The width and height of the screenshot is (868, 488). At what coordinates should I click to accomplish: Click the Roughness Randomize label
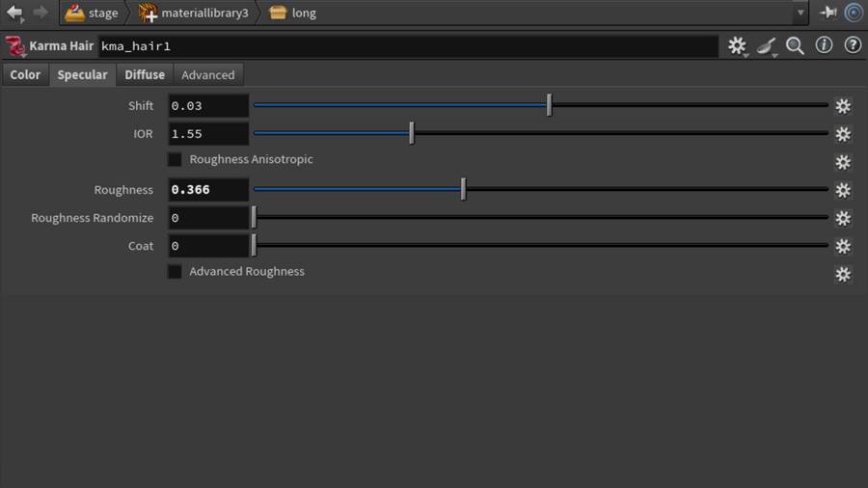(92, 218)
